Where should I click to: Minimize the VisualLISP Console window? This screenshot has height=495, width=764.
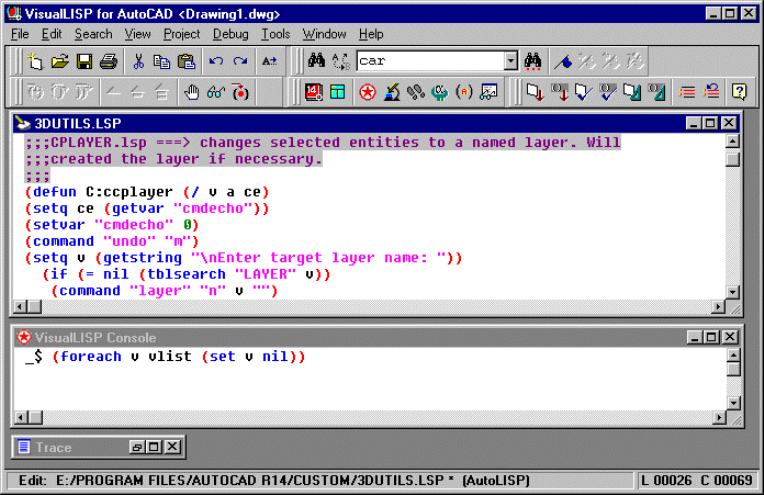695,337
